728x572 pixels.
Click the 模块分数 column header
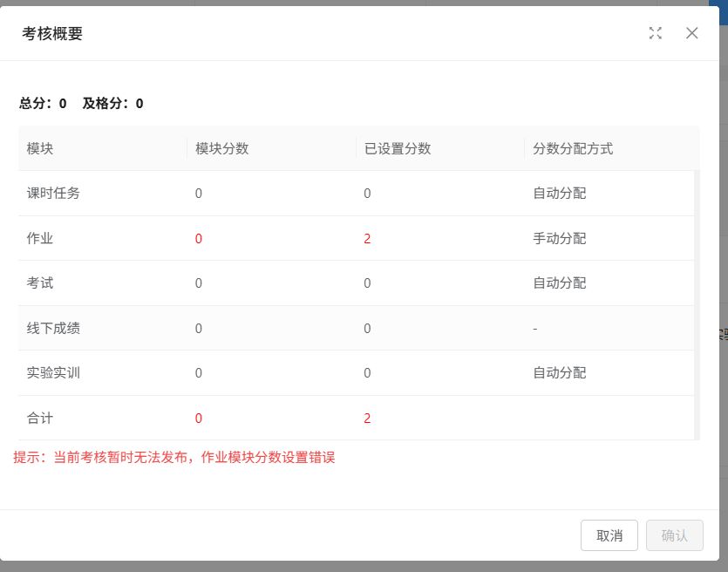(222, 148)
